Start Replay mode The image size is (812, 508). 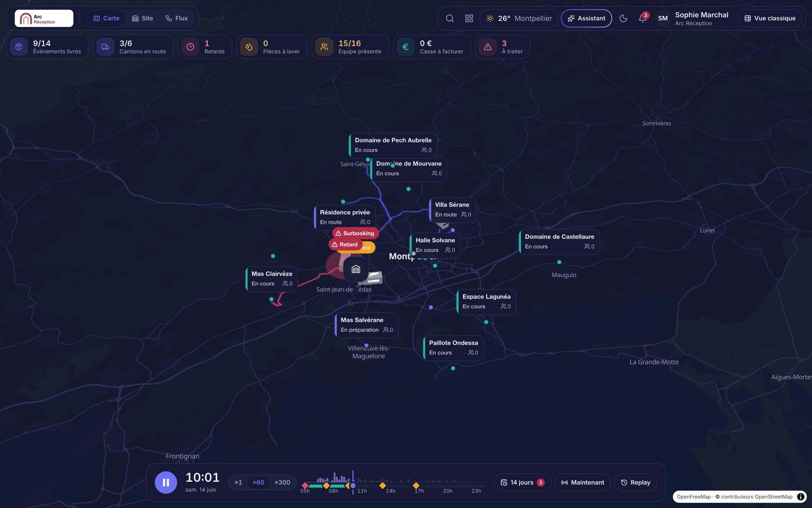click(635, 482)
